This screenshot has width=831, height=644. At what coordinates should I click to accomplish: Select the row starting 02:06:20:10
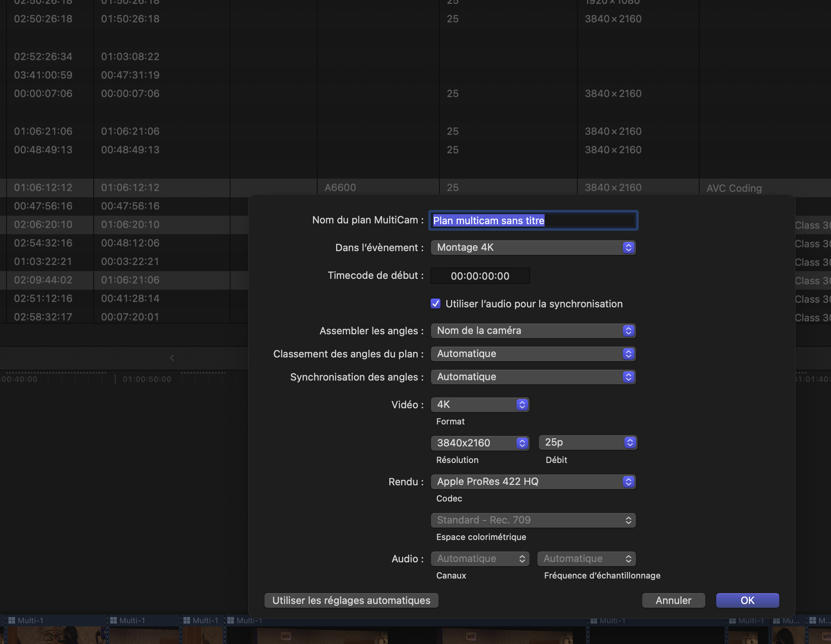123,225
